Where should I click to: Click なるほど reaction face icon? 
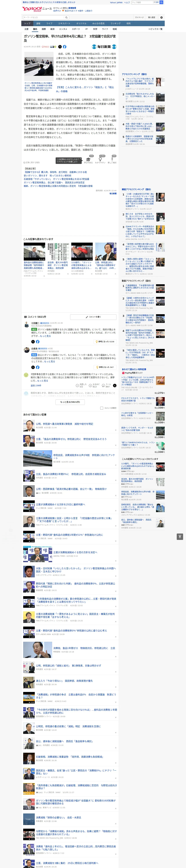91,386
